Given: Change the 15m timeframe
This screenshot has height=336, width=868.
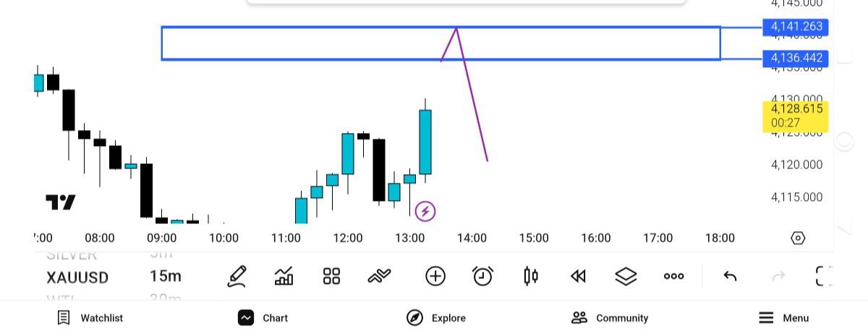Looking at the screenshot, I should pos(166,276).
